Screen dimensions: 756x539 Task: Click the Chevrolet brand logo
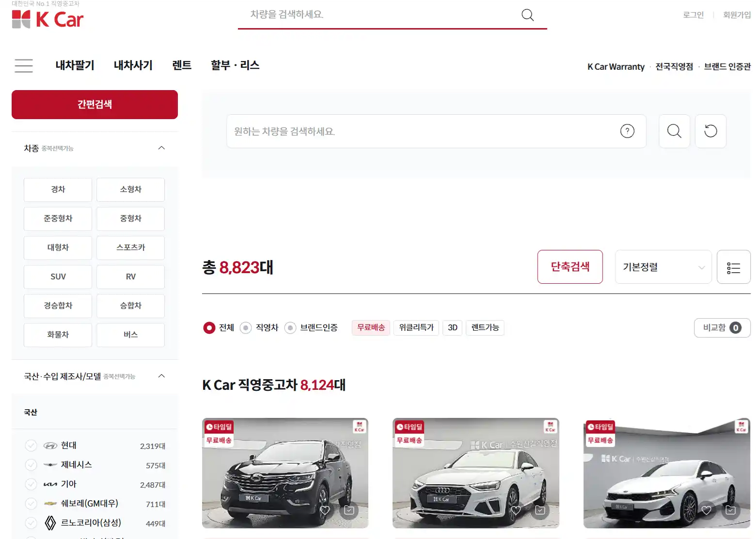[50, 504]
